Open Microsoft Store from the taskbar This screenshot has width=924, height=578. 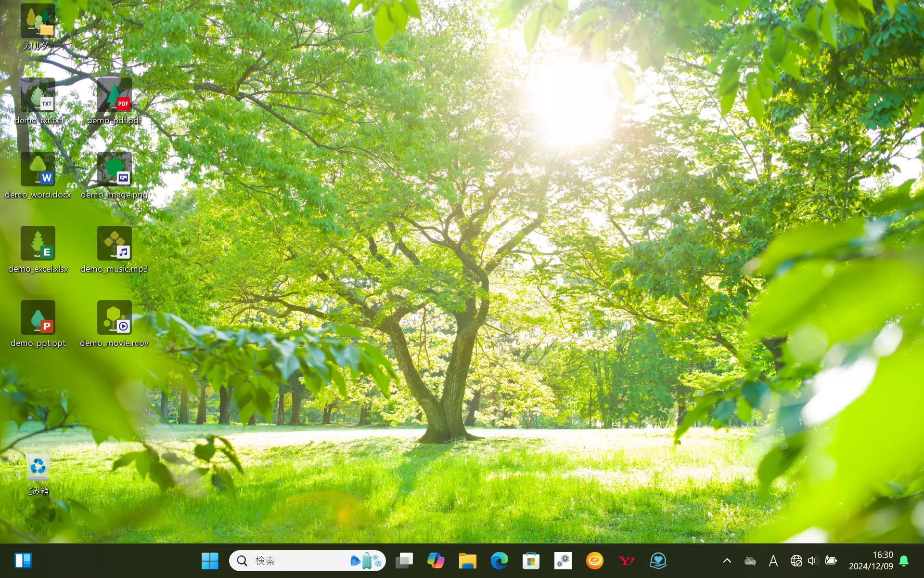[531, 561]
